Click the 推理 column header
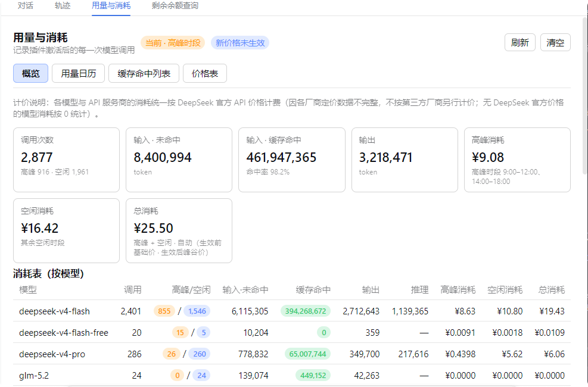Viewport: 588px width, 387px height. (419, 289)
